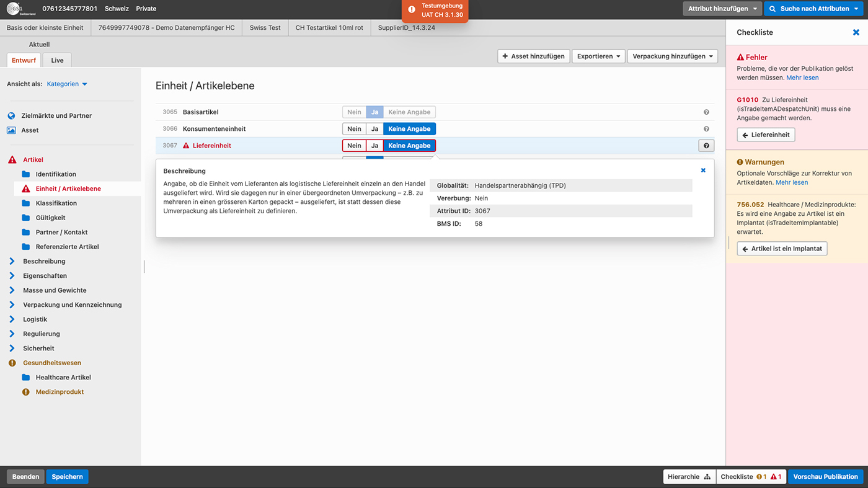This screenshot has width=868, height=488.
Task: Expand the Beschreibung section
Action: 12,261
